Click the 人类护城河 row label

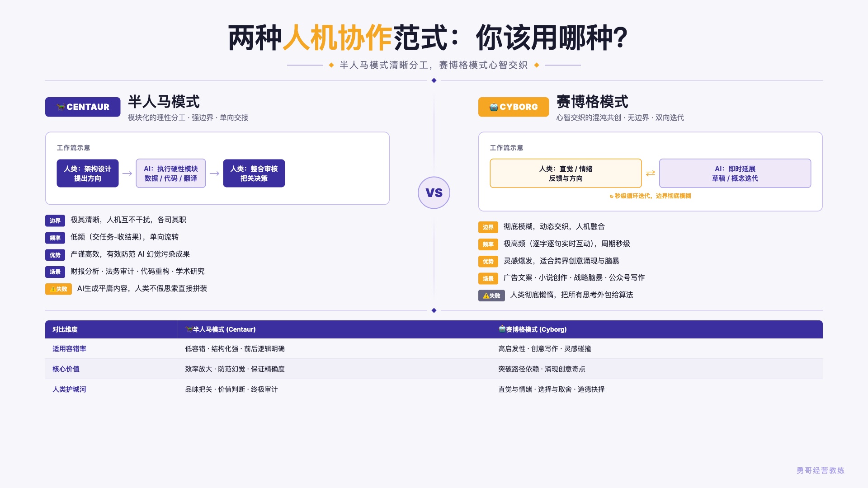coord(69,389)
